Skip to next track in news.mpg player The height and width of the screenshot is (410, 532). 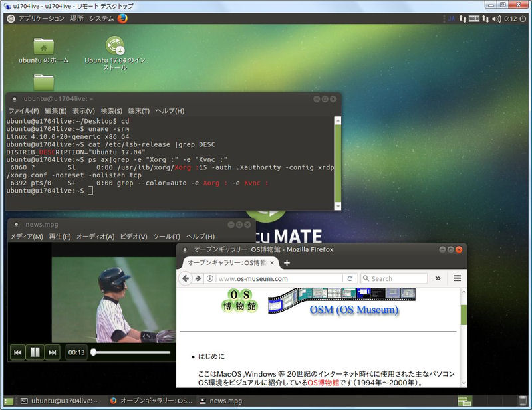point(53,352)
